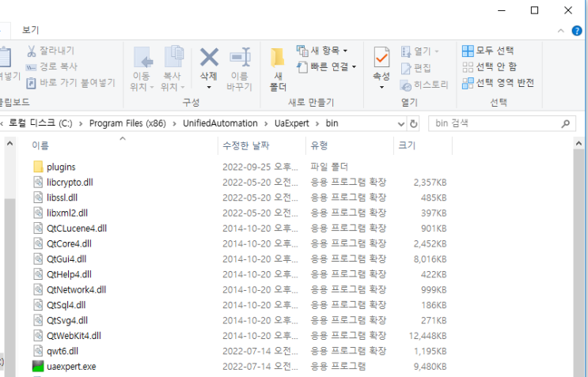Viewport: 588px width, 377px height.
Task: Click bin in the address path
Action: pos(332,123)
